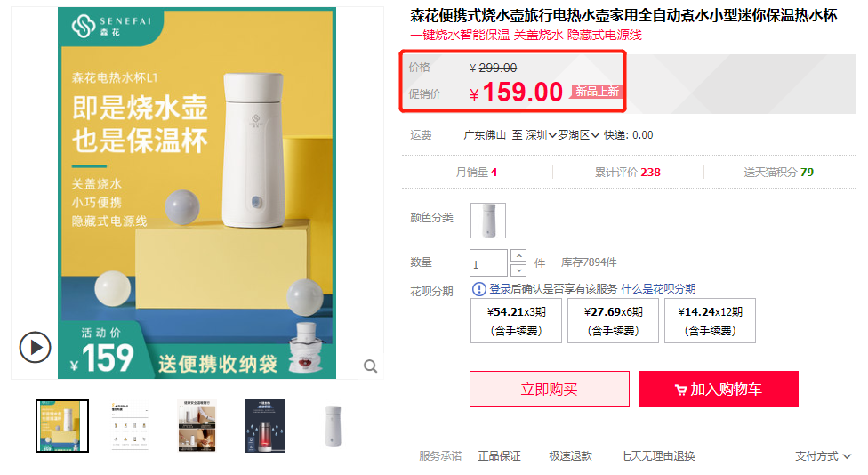Select the white cup color option

pyautogui.click(x=487, y=221)
